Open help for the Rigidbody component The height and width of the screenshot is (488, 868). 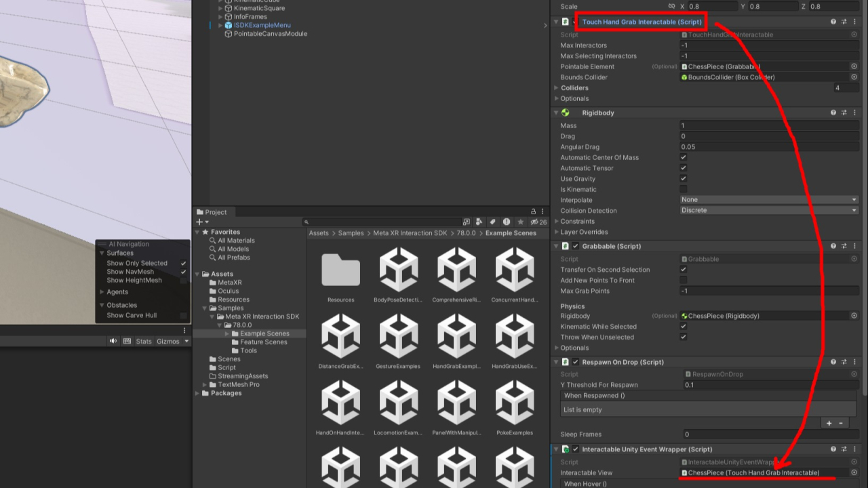coord(833,113)
